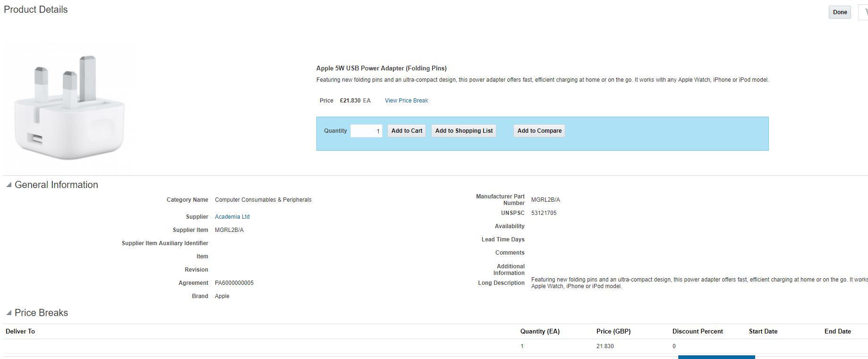Collapse the Price Breaks section

tap(9, 313)
